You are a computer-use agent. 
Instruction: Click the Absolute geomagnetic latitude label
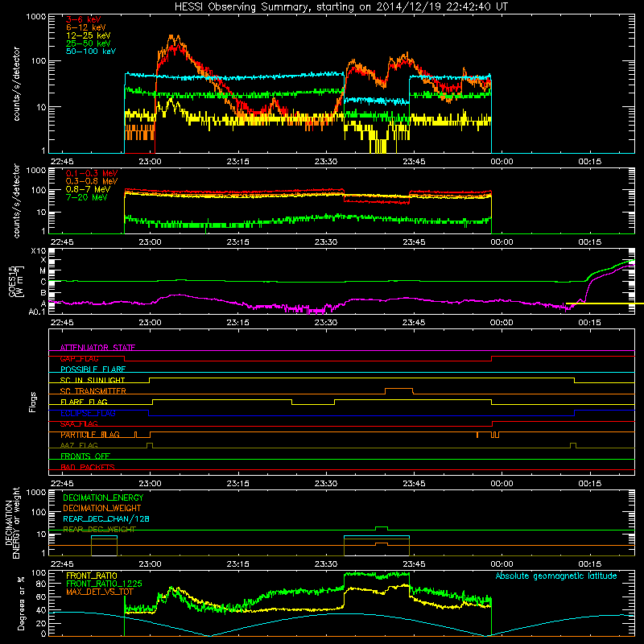point(556,576)
